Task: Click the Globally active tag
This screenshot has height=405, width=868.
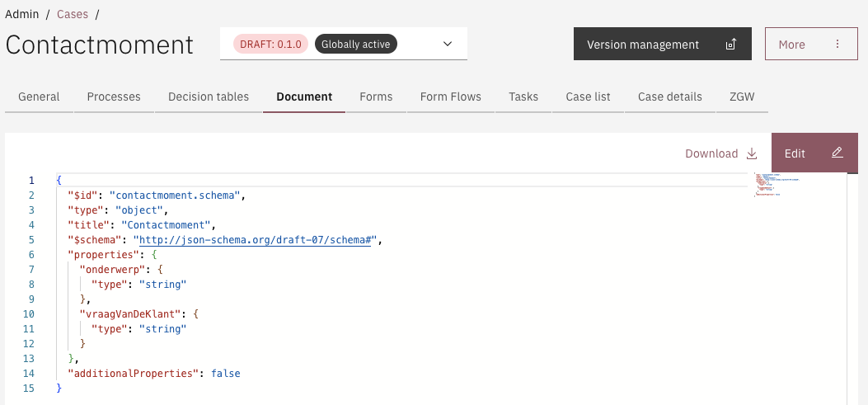Action: click(355, 45)
